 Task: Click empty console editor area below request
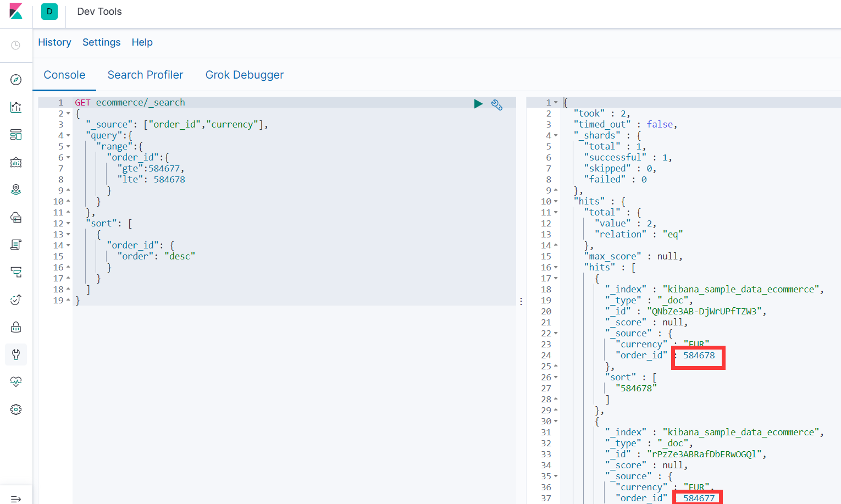coord(294,404)
